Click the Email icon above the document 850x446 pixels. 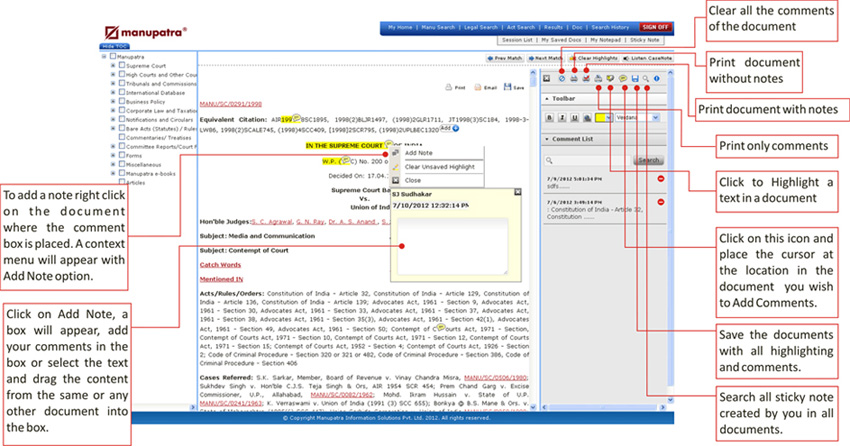[486, 87]
